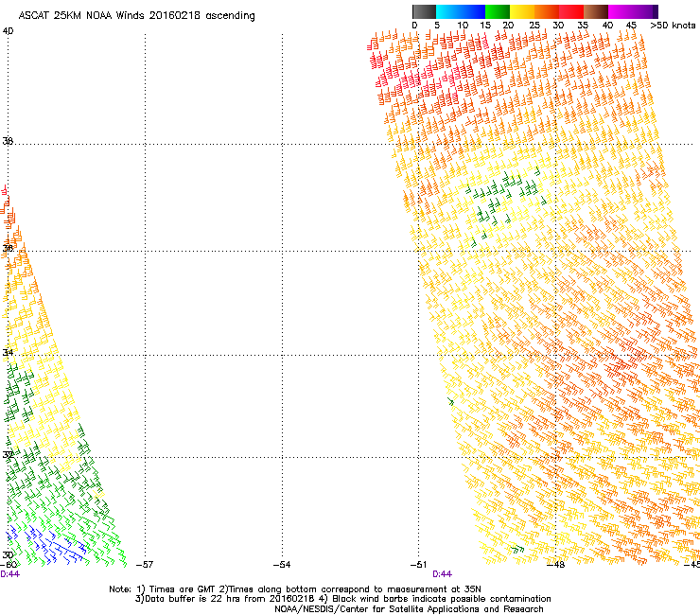Click the legend value '35'
This screenshot has width=700, height=615.
[x=583, y=26]
